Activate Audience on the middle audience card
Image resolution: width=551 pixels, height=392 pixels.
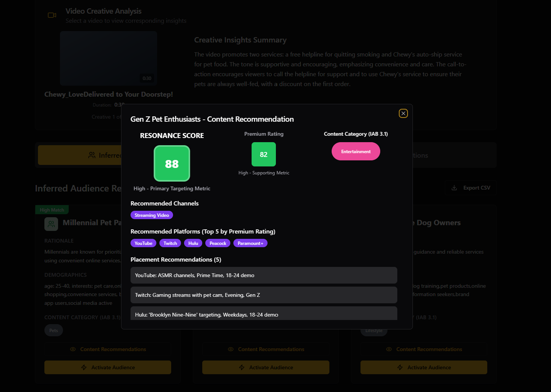click(266, 367)
